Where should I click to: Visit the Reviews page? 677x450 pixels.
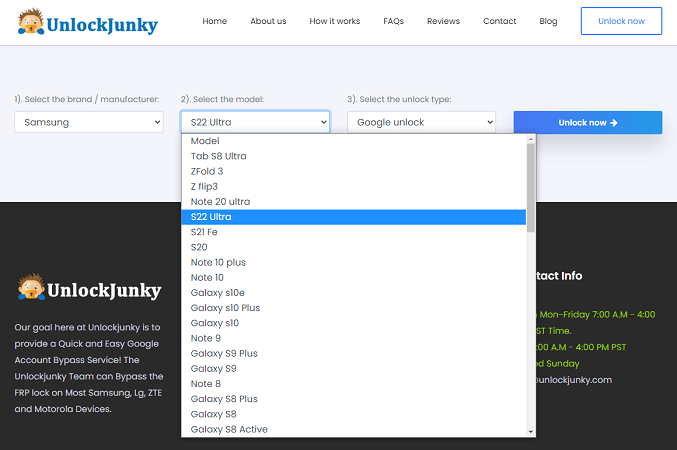443,21
